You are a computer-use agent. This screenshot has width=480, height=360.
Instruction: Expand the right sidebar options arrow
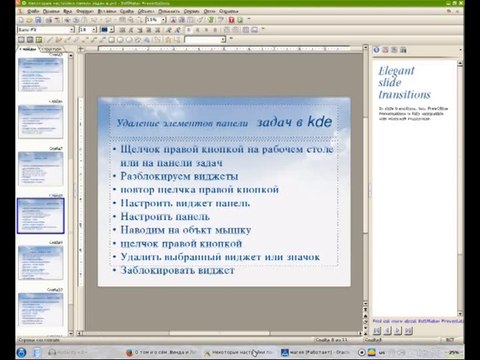point(460,50)
